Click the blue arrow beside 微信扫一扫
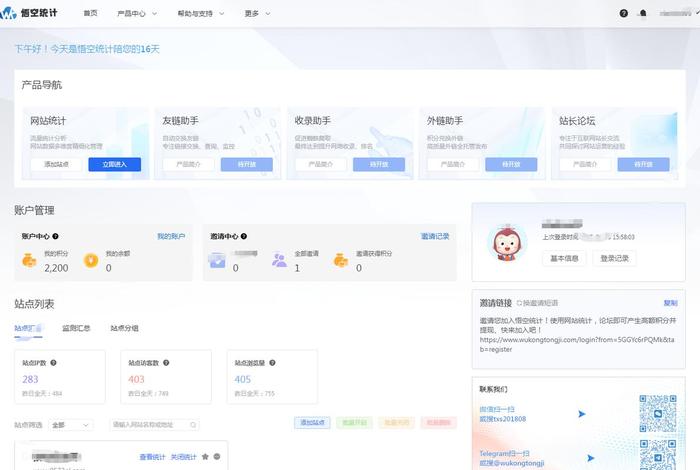700x470 pixels. 582,414
